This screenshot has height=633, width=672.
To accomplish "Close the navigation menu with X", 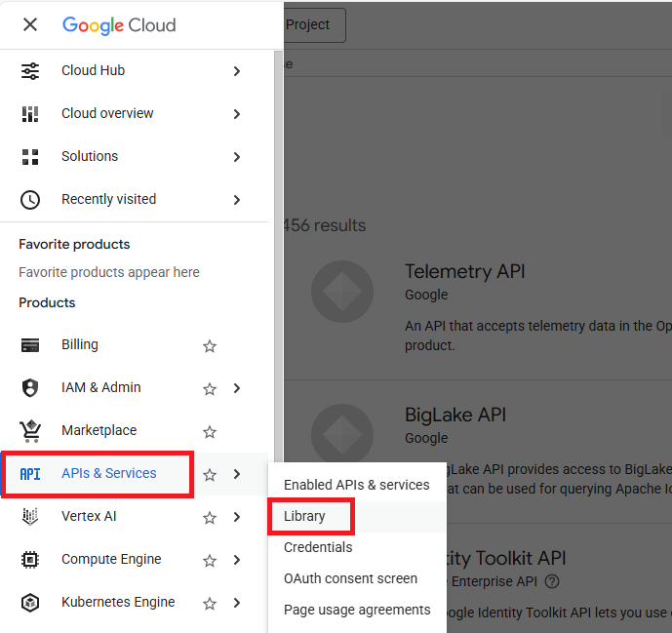I will pos(30,24).
